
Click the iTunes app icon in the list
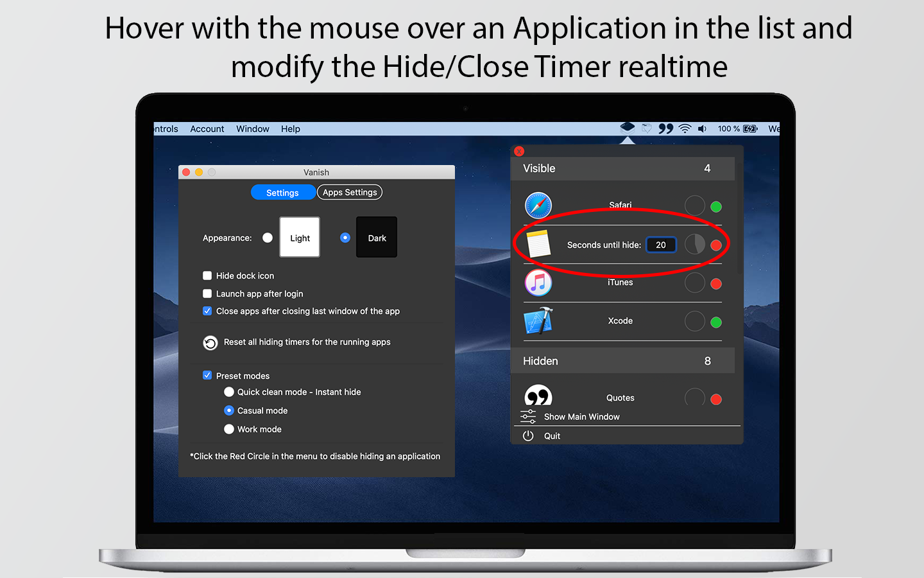538,283
